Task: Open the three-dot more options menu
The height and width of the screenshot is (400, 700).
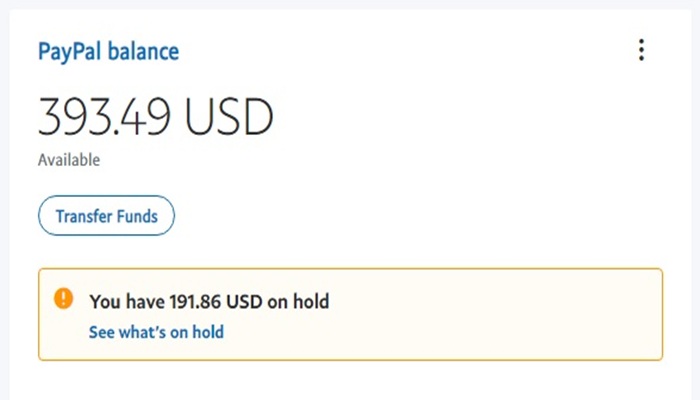Action: (x=641, y=50)
